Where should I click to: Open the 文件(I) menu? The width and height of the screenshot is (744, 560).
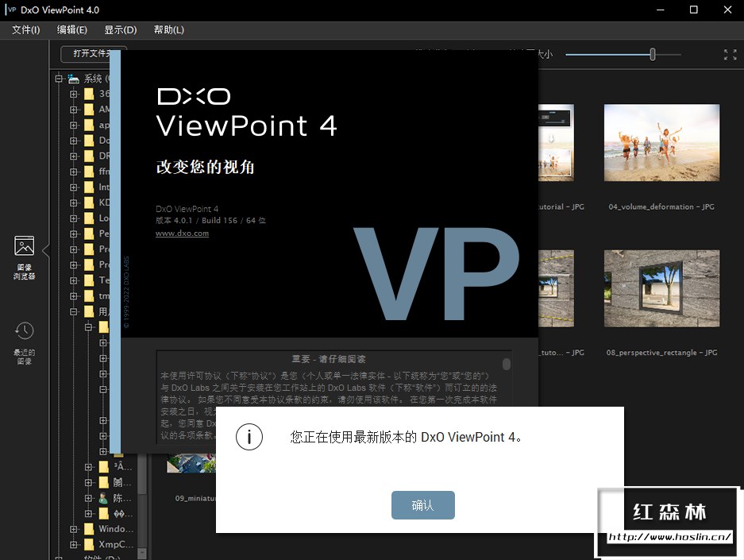pos(26,30)
